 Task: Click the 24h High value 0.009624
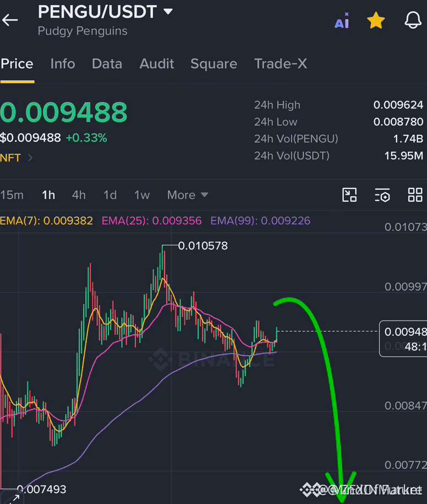[398, 105]
